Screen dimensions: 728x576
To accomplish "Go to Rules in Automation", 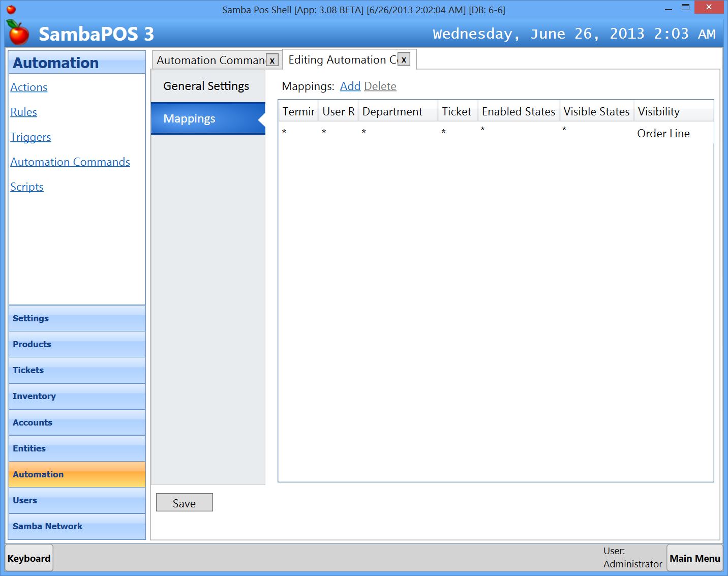I will pos(24,112).
